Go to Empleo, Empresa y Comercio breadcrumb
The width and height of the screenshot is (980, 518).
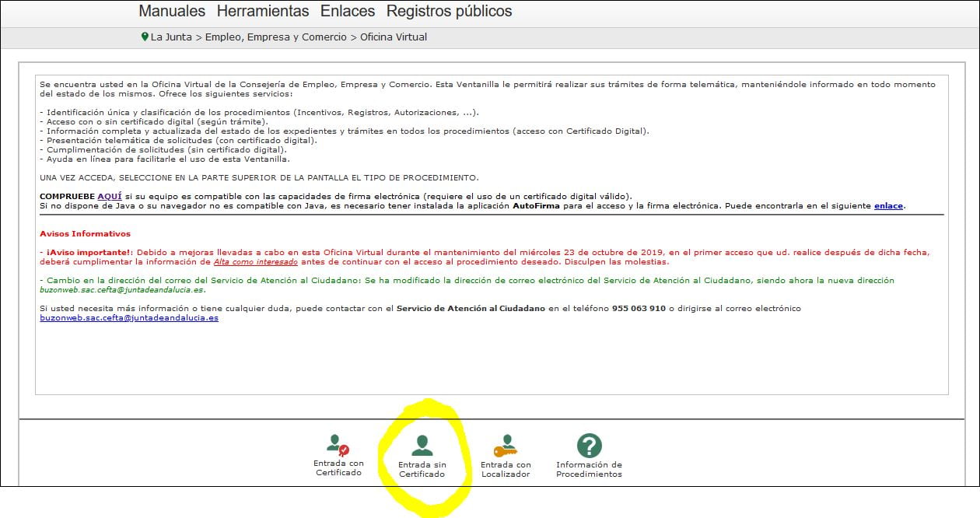point(276,37)
